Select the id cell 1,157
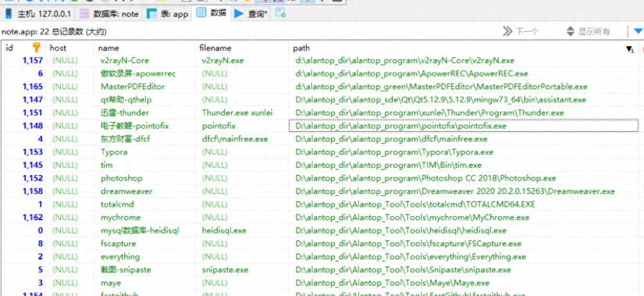This screenshot has height=296, width=644. click(x=32, y=61)
